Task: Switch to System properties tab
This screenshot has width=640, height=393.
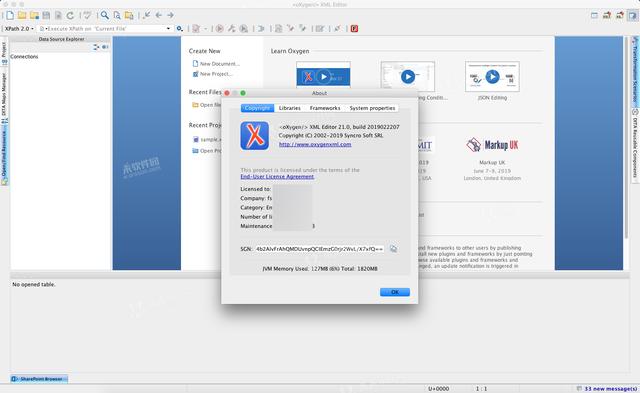Action: tap(372, 108)
